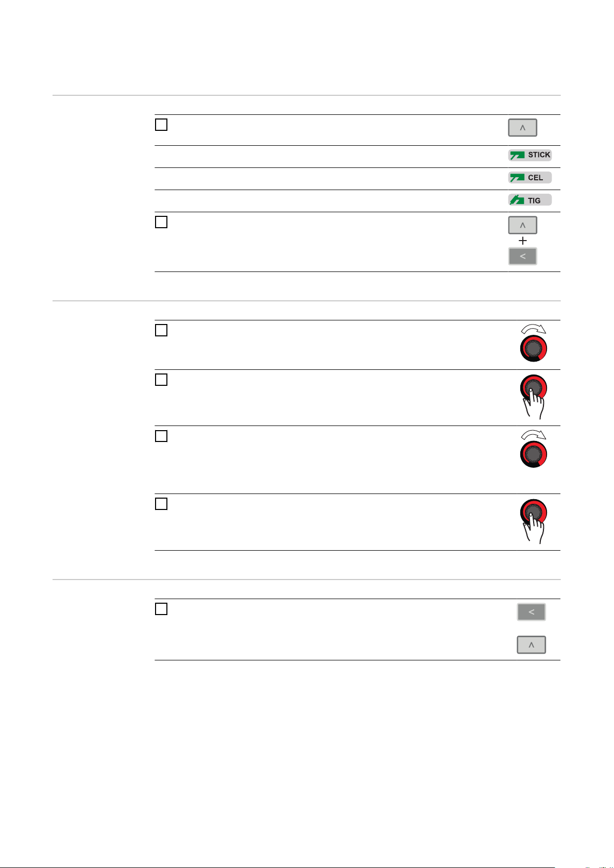Click the first rotating dial with curved arrow
Screen dimensions: 614x868
(533, 343)
